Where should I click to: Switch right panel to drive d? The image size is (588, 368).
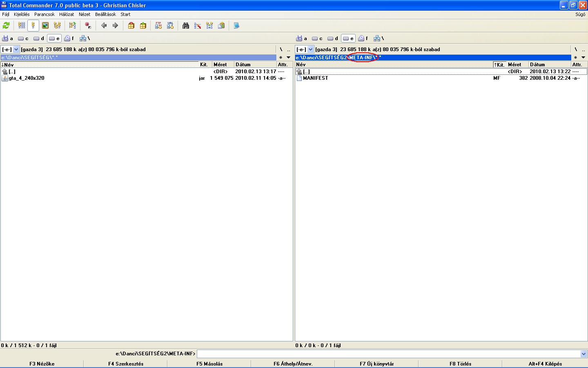tap(333, 38)
